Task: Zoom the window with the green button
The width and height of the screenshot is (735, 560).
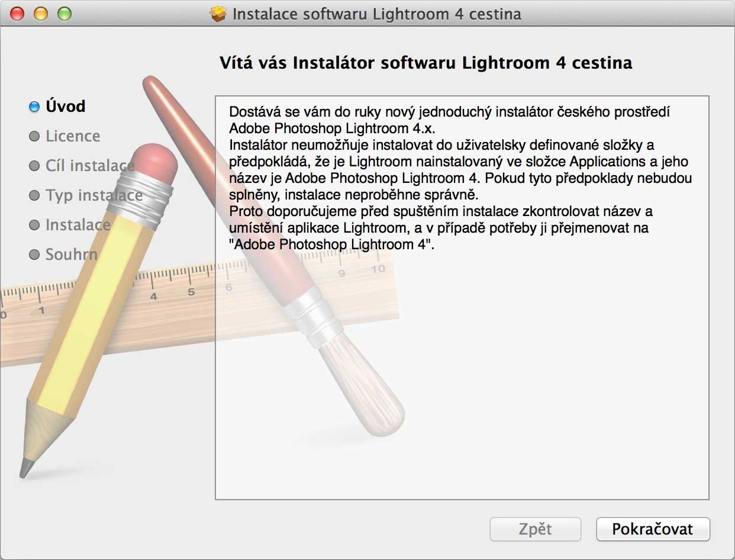Action: click(64, 14)
